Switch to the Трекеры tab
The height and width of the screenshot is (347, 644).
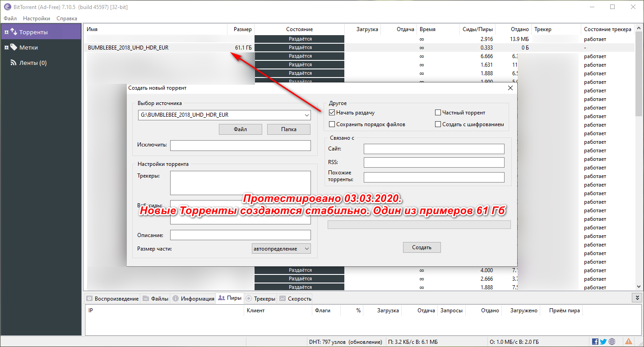tap(260, 298)
